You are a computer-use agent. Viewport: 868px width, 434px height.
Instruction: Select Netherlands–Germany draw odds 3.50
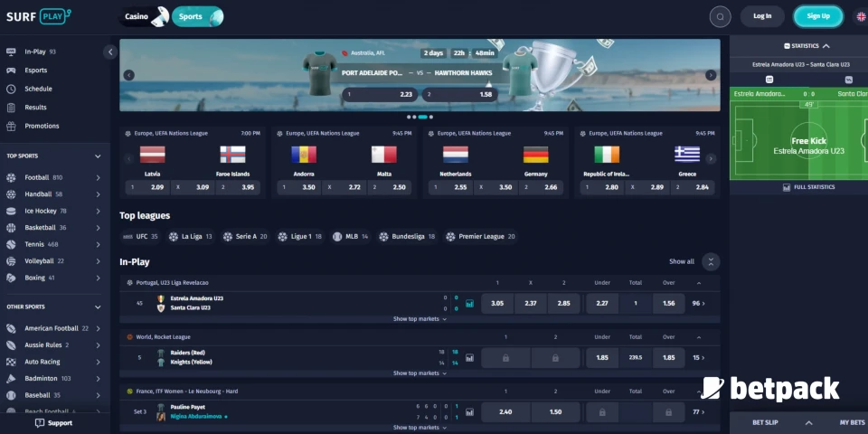495,187
